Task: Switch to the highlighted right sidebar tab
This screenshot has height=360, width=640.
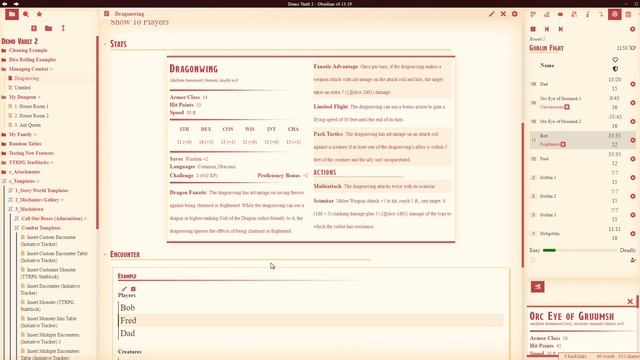Action: 615,14
